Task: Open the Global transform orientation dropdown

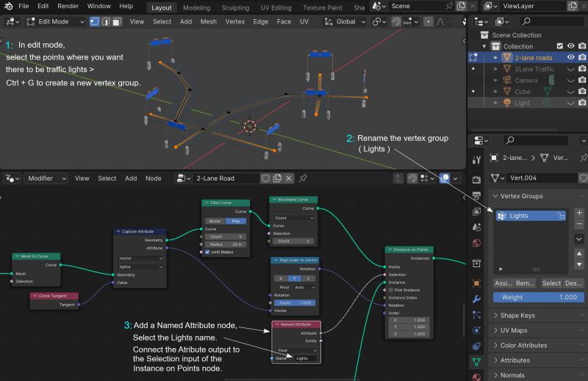Action: (345, 22)
